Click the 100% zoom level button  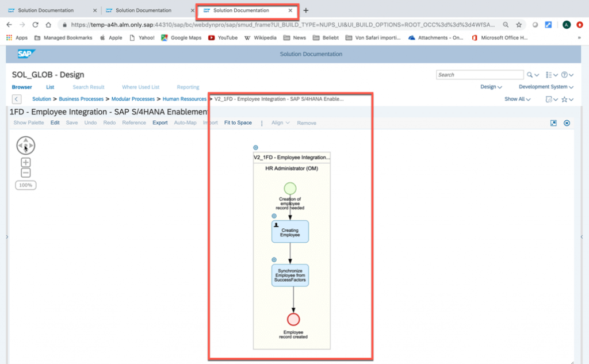pyautogui.click(x=25, y=185)
